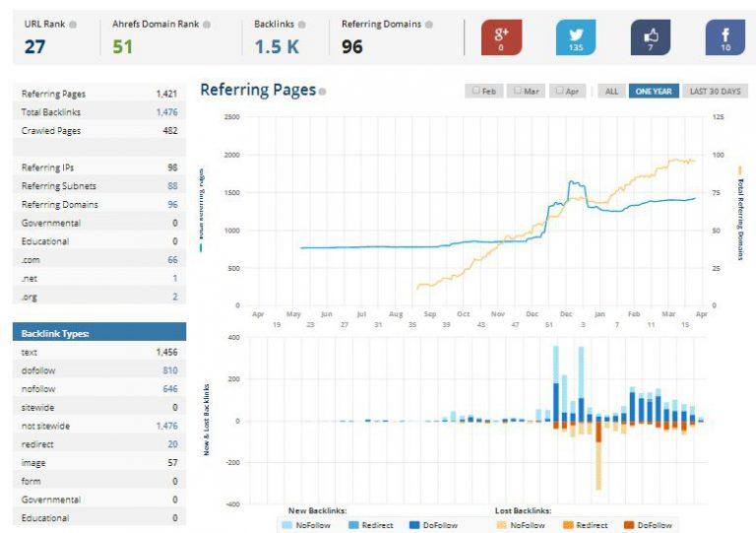Click the thumbs-up likes button

click(x=650, y=37)
